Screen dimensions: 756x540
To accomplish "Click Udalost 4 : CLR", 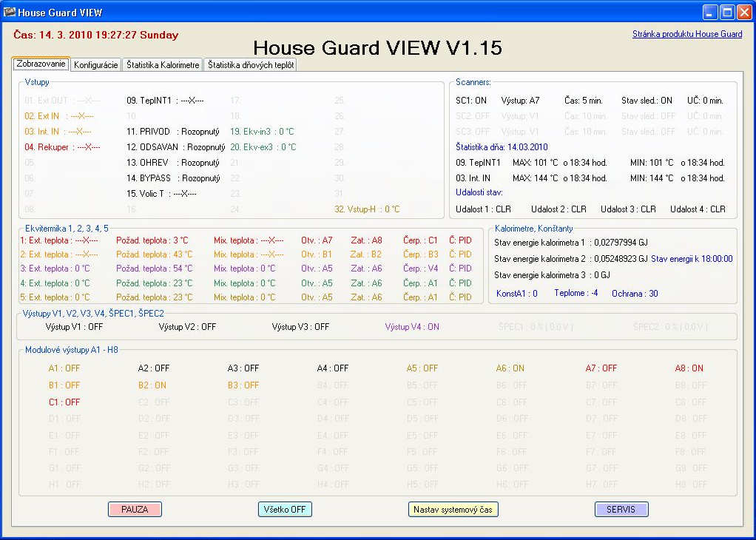I will 698,209.
